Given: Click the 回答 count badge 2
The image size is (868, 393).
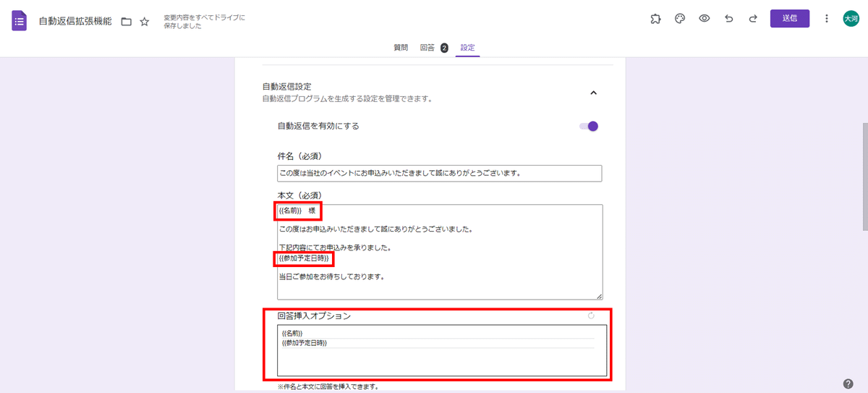Looking at the screenshot, I should [444, 48].
